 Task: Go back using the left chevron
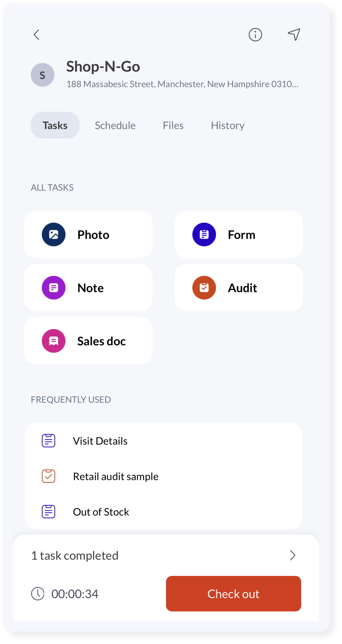(x=37, y=35)
